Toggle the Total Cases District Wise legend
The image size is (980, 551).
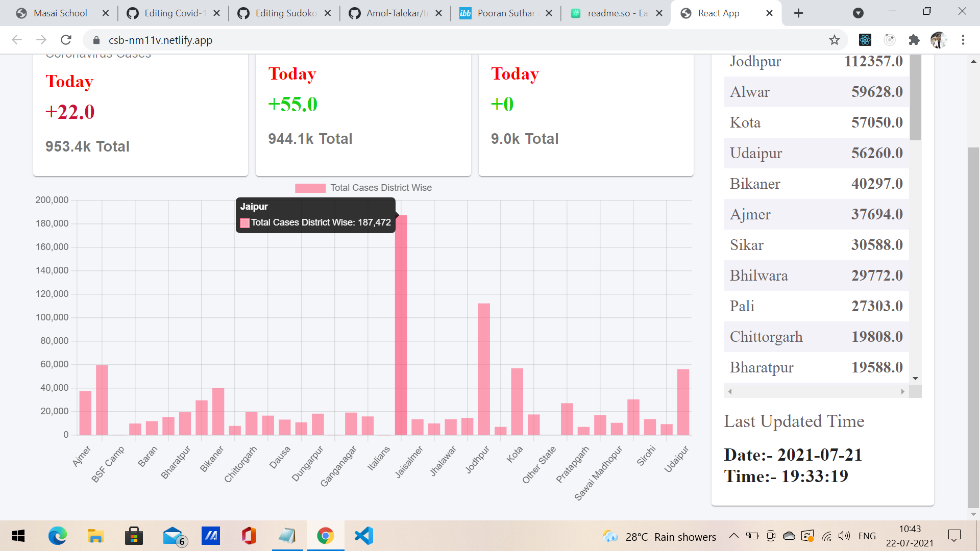[x=363, y=188]
